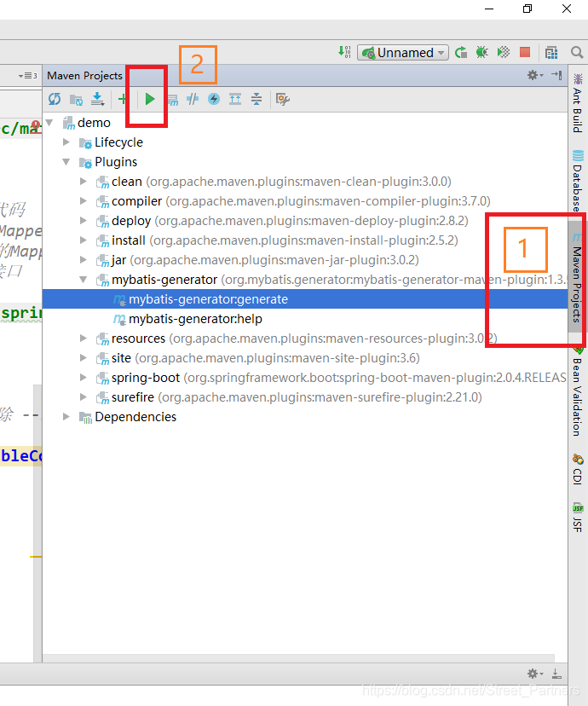Collapse the demo project node
The width and height of the screenshot is (588, 706).
[50, 123]
